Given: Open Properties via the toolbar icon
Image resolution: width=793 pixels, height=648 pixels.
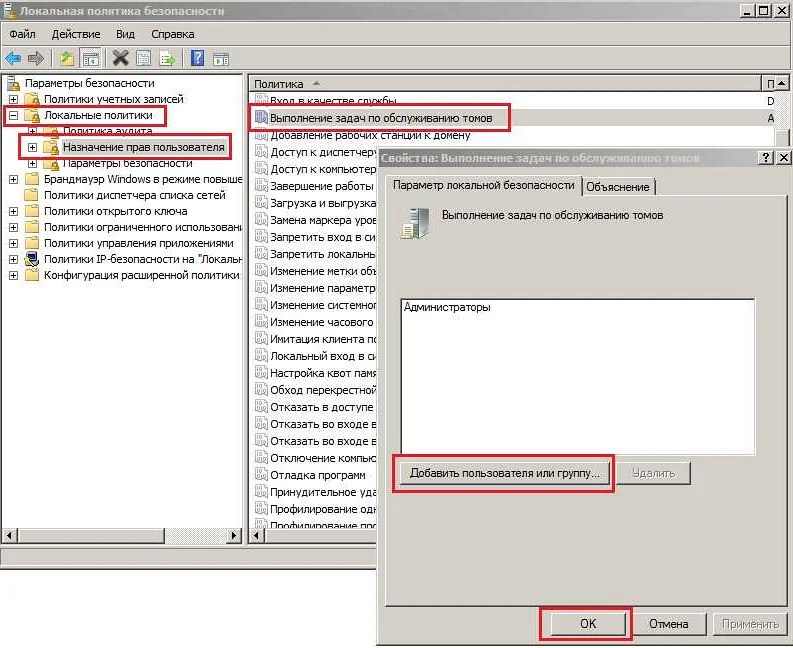Looking at the screenshot, I should [144, 58].
